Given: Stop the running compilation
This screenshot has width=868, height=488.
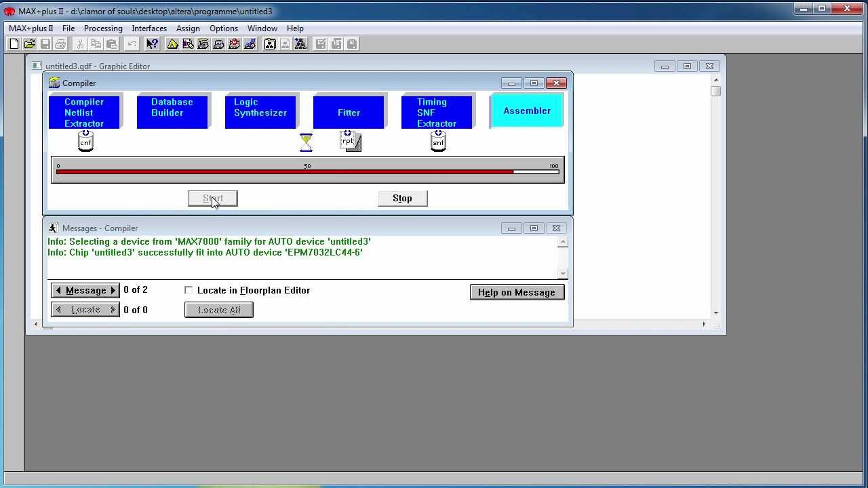Looking at the screenshot, I should click(x=402, y=198).
